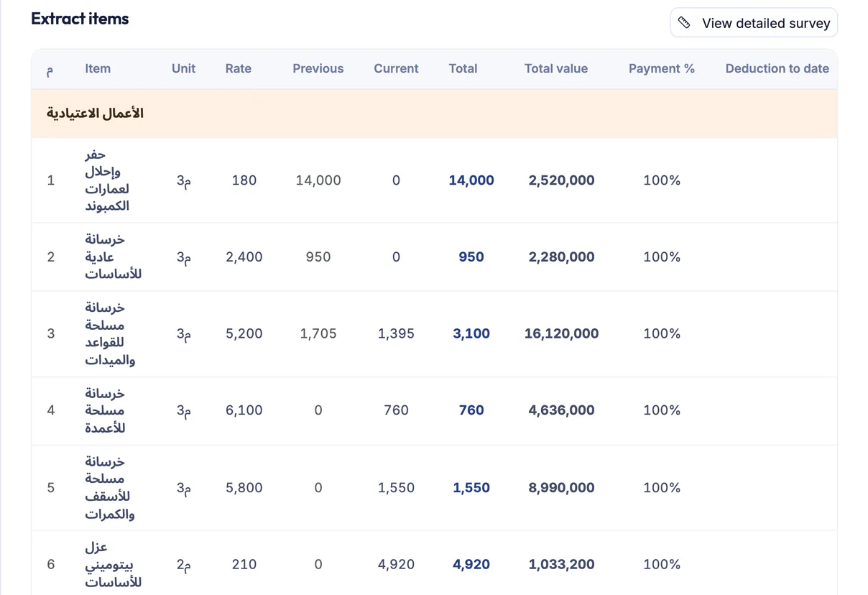This screenshot has height=595, width=868.
Task: Click the bold total quantity 1,550
Action: [x=471, y=487]
